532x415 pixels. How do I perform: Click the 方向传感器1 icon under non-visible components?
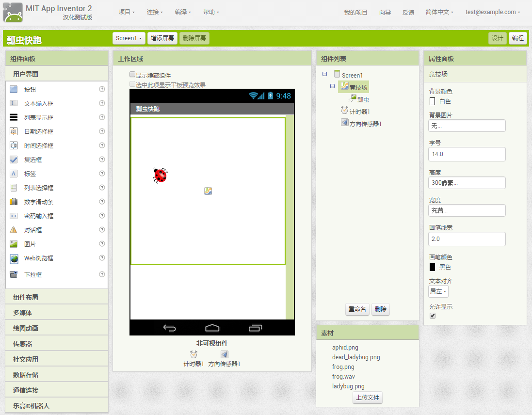[x=224, y=355]
